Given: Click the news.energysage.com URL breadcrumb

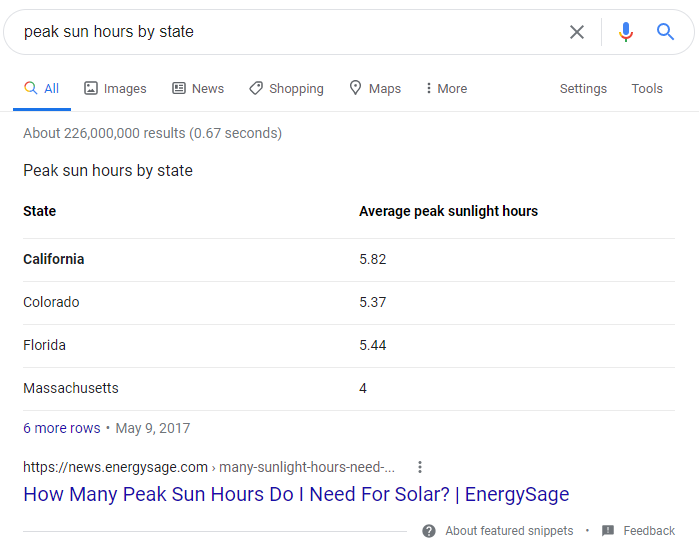Looking at the screenshot, I should coord(208,467).
